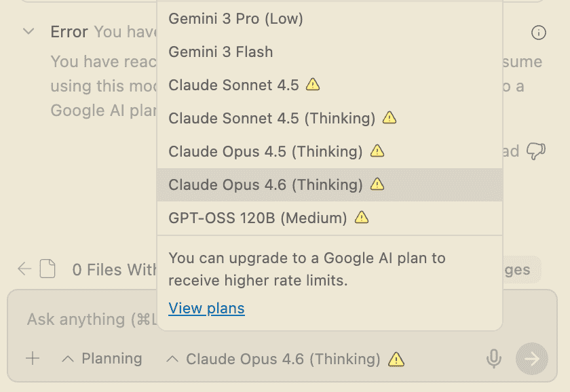Image resolution: width=570 pixels, height=392 pixels.
Task: Choose Gemini 3 Flash from the list
Action: (x=221, y=52)
